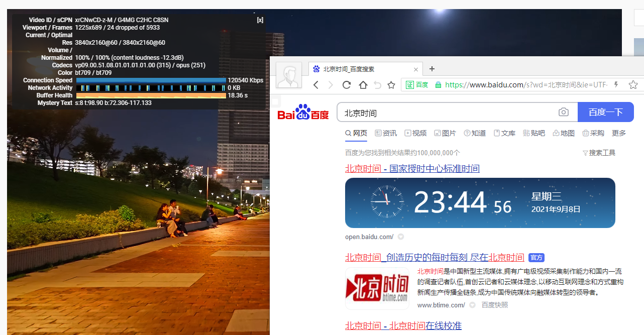Viewport: 644px width, 335px height.
Task: Click the btime.com logo thumbnail
Action: click(377, 288)
